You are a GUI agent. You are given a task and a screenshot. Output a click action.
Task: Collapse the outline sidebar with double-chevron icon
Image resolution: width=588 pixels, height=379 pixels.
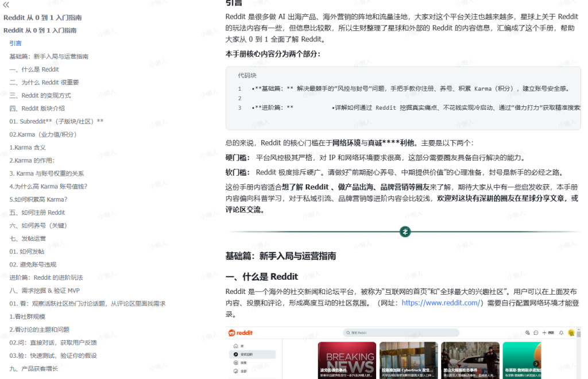tap(6, 5)
